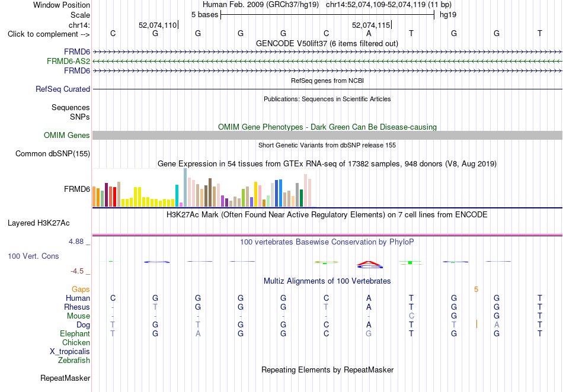Click 'Short Genetic Variants from dbSNP' title
This screenshot has height=392, width=563.
(x=327, y=145)
